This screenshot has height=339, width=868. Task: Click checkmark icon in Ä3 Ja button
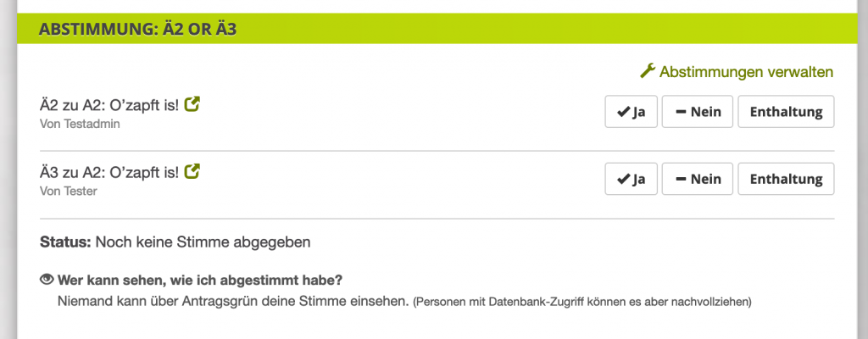click(624, 179)
